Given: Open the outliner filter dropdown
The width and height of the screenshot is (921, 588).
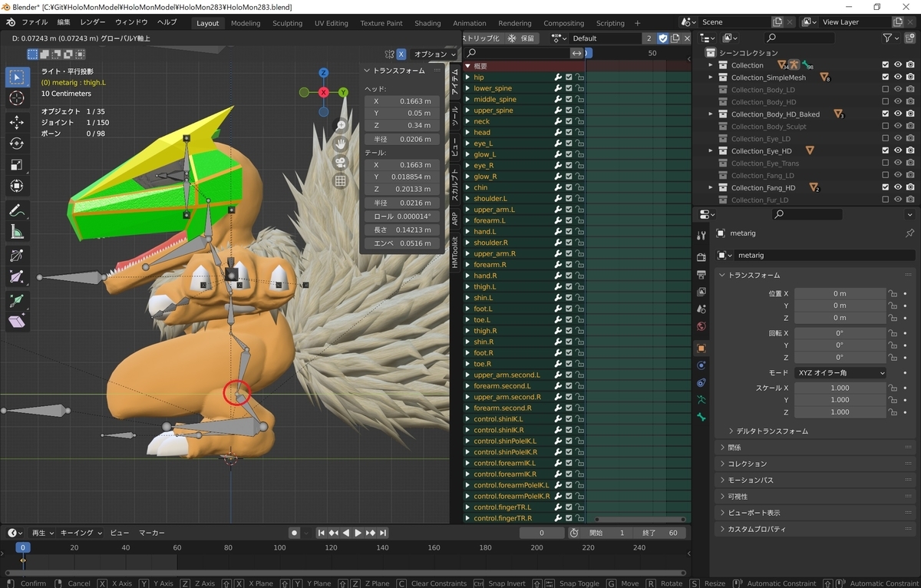Looking at the screenshot, I should [x=891, y=38].
